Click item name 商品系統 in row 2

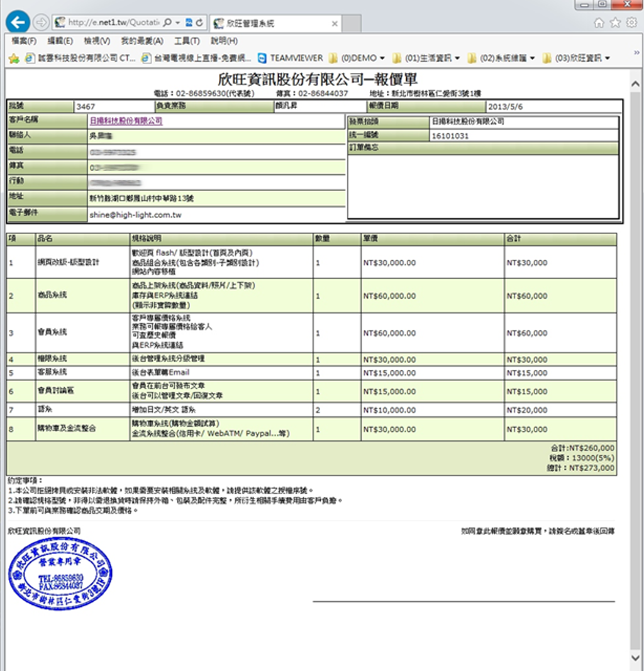(x=52, y=295)
